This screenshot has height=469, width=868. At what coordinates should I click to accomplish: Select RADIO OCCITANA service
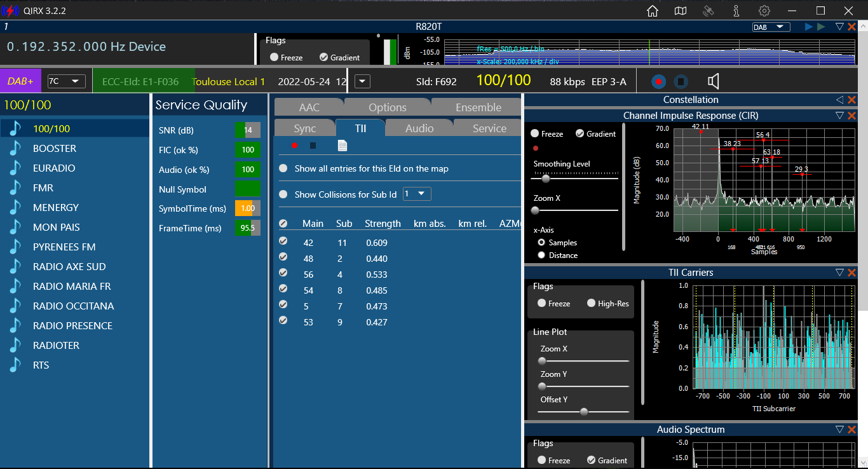pyautogui.click(x=74, y=306)
